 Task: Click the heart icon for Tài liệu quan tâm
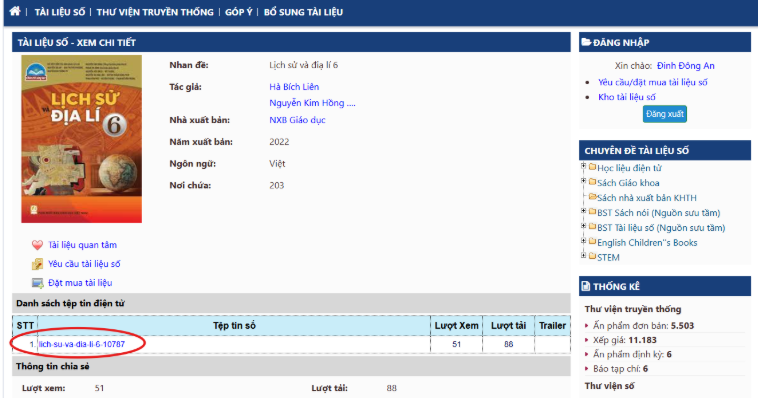point(37,245)
